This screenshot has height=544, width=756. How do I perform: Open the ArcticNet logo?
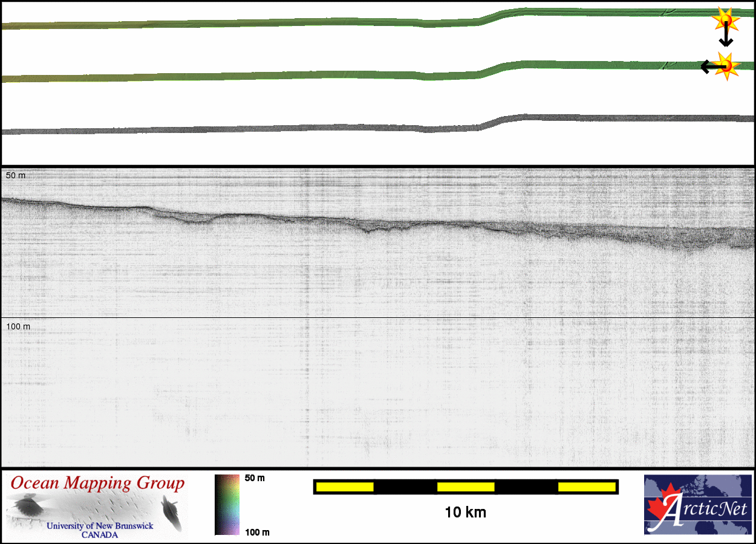(x=699, y=505)
